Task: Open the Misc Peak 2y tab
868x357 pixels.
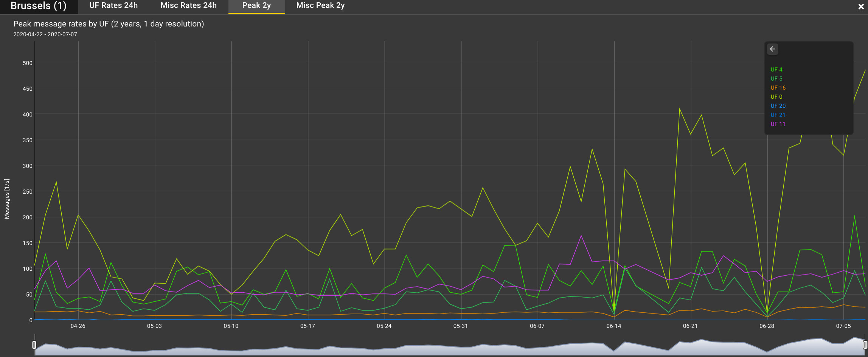Action: tap(320, 5)
